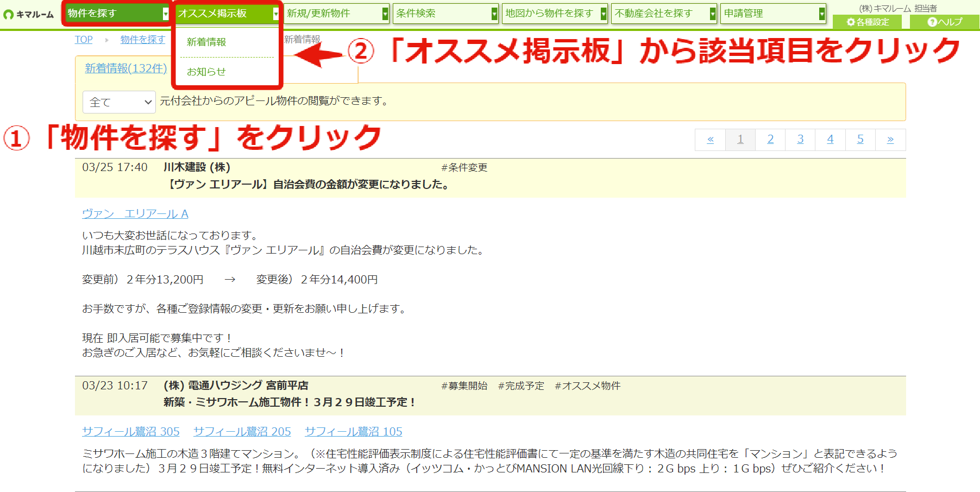Open サフィール鷺沼 305 property link
Viewport: 980px width, 492px height.
(131, 432)
